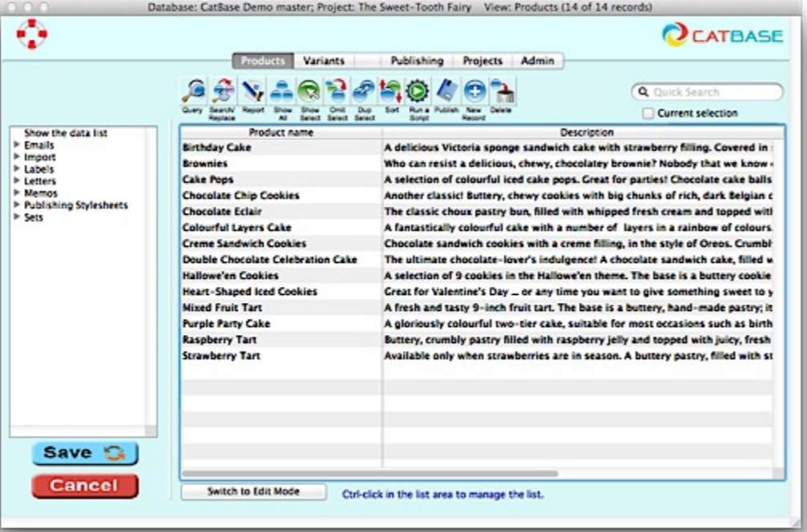The height and width of the screenshot is (532, 807).
Task: Click the Sort icon
Action: point(392,91)
